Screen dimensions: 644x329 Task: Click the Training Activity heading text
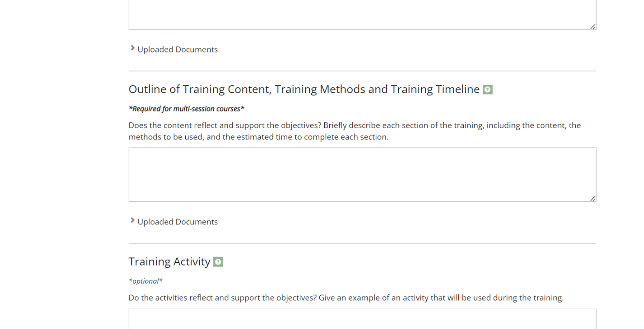[169, 262]
